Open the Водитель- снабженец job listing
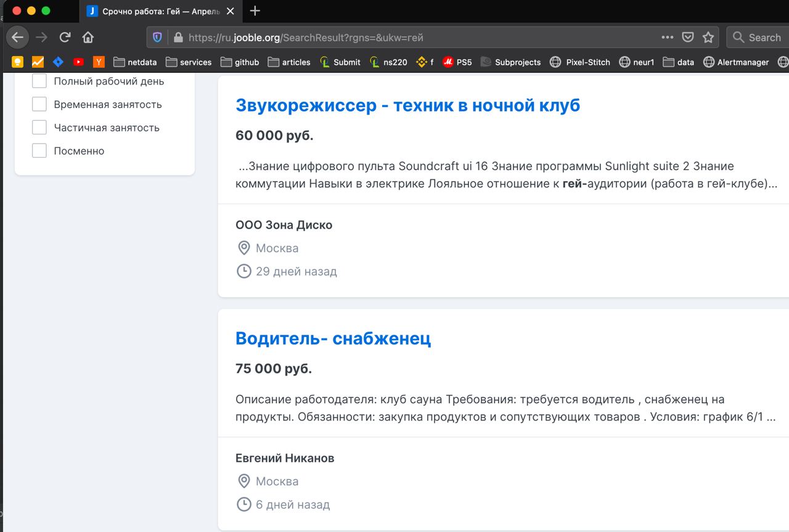789x532 pixels. [x=333, y=338]
